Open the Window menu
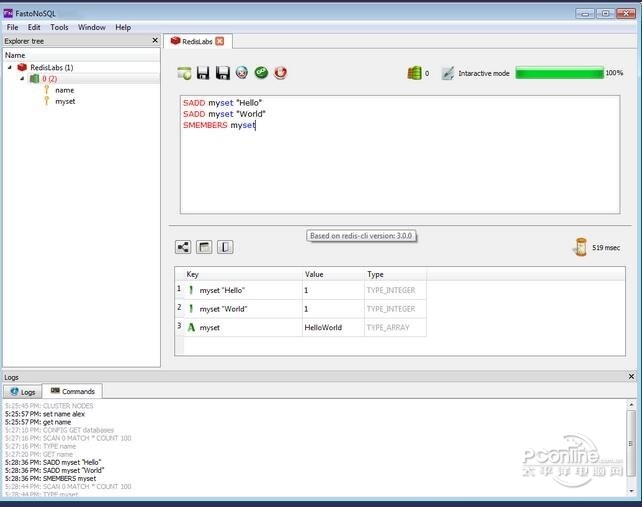Viewport: 642px width, 507px height. [92, 27]
